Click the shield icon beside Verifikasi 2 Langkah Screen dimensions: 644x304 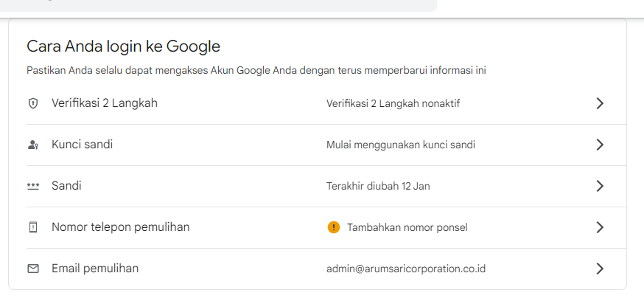point(32,104)
